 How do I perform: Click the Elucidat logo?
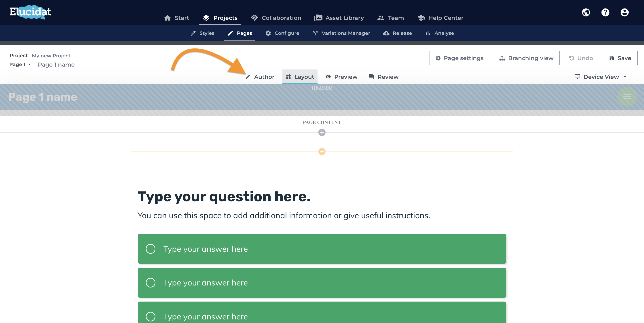(30, 12)
